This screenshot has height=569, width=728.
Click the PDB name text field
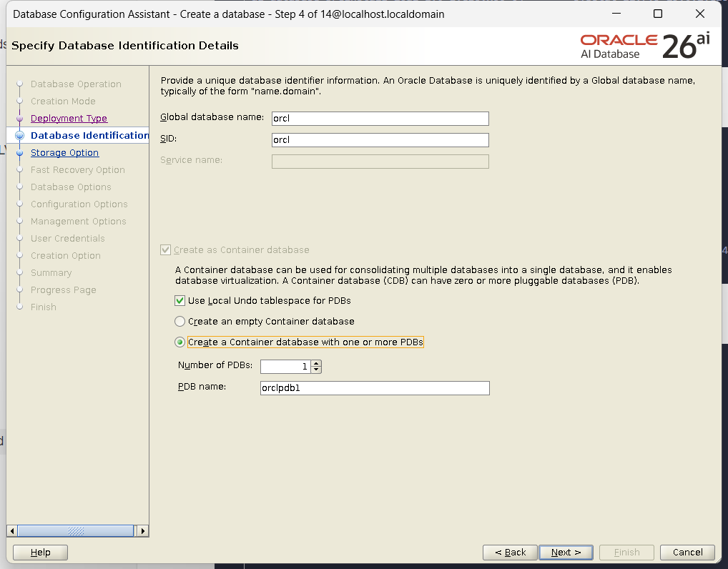pyautogui.click(x=375, y=388)
